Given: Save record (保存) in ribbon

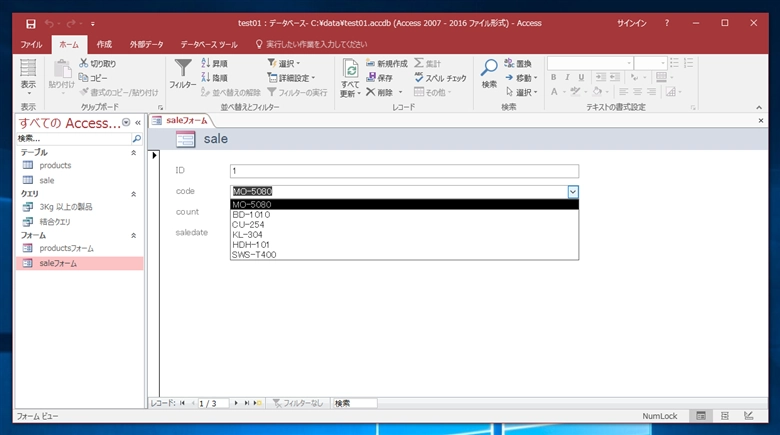Looking at the screenshot, I should pos(380,78).
